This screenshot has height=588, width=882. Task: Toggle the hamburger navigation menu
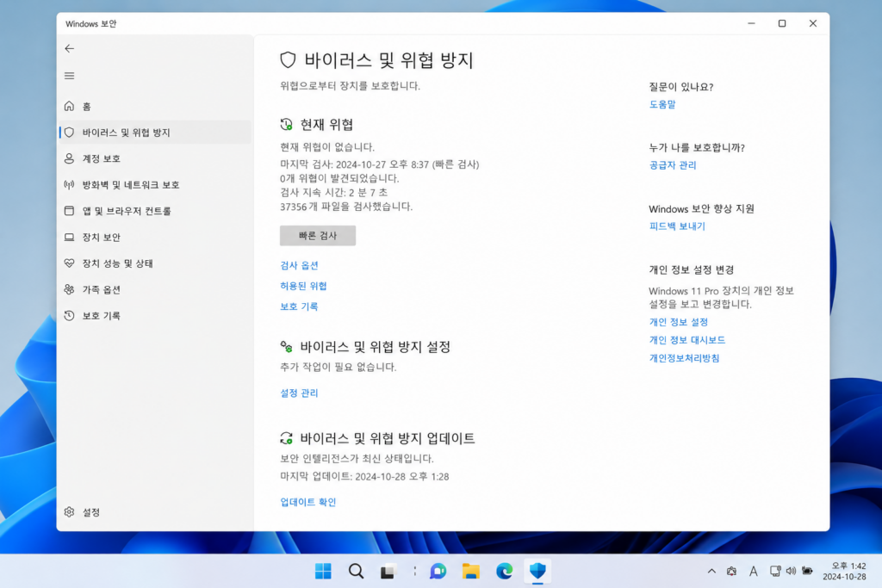(x=69, y=76)
